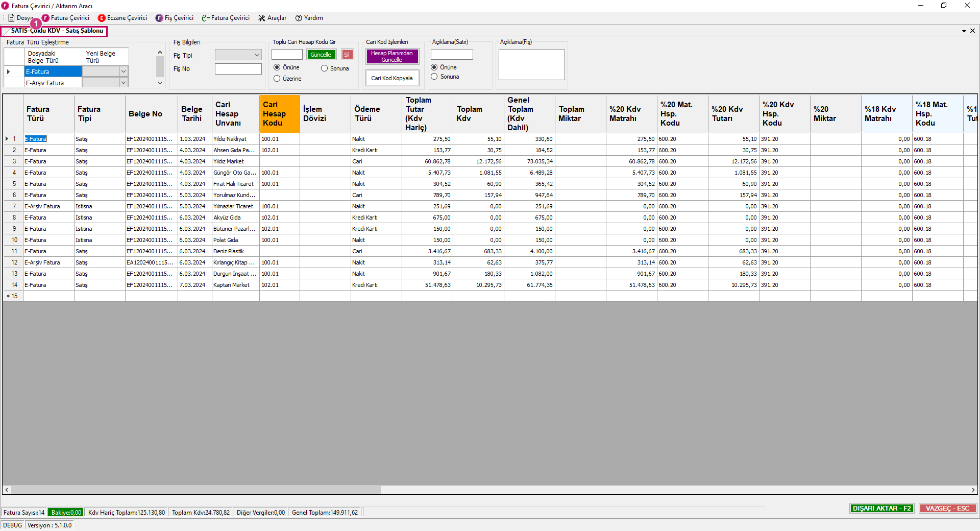The image size is (980, 531).
Task: Select Sonuna in Toplu Cari Hesap
Action: (325, 68)
